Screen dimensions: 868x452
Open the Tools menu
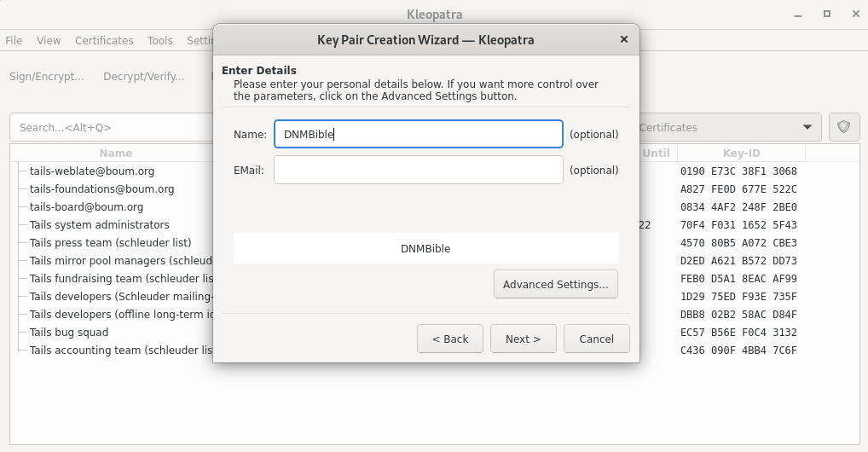click(159, 40)
